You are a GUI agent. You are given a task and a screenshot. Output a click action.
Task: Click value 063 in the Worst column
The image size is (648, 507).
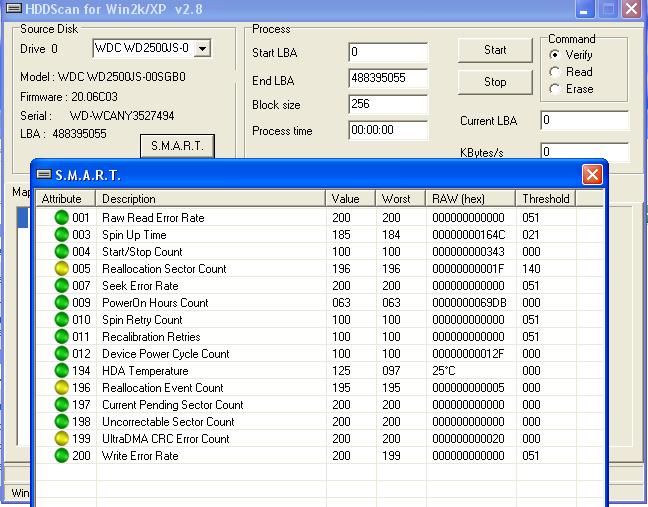(x=391, y=303)
